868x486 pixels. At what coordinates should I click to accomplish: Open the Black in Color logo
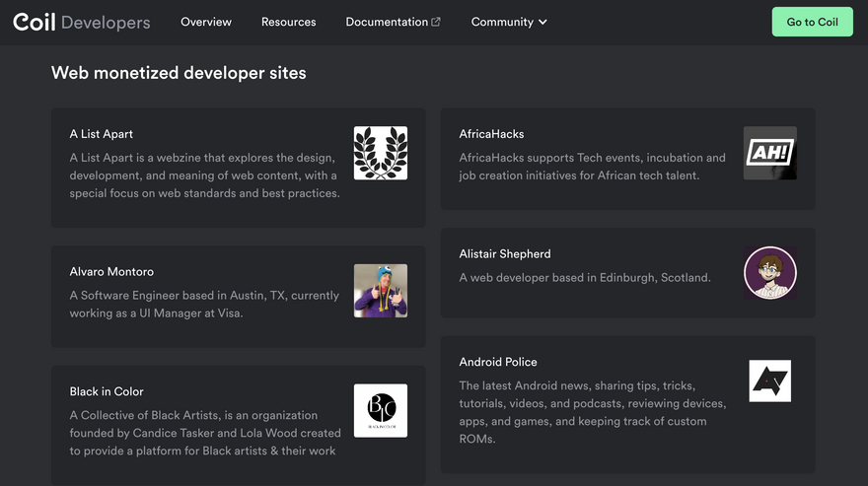click(x=381, y=411)
